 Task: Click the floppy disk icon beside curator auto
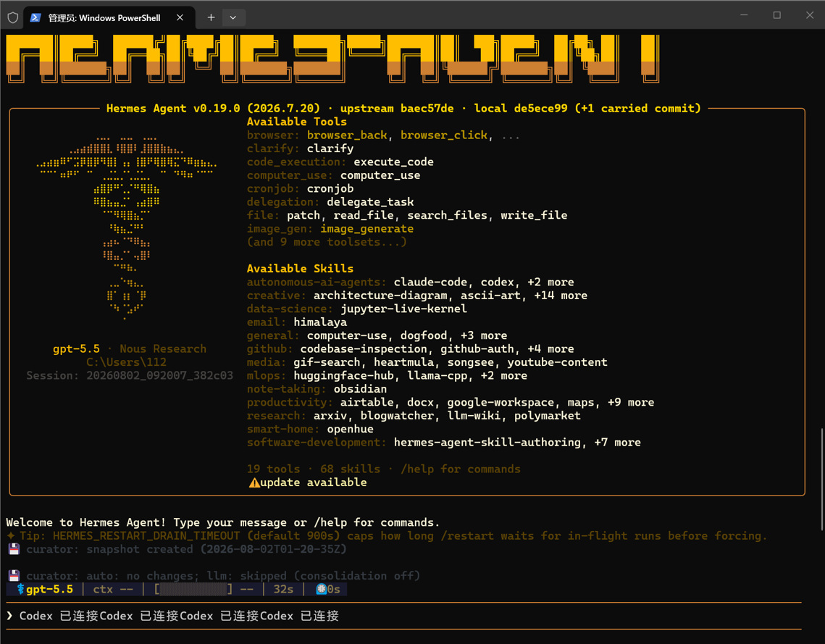pos(14,576)
